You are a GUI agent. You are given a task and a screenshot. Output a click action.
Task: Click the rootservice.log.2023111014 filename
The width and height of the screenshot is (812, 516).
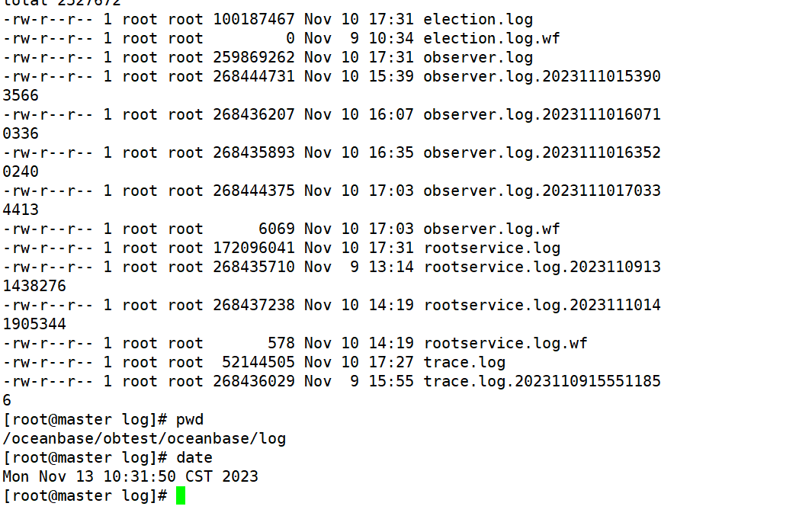[541, 306]
